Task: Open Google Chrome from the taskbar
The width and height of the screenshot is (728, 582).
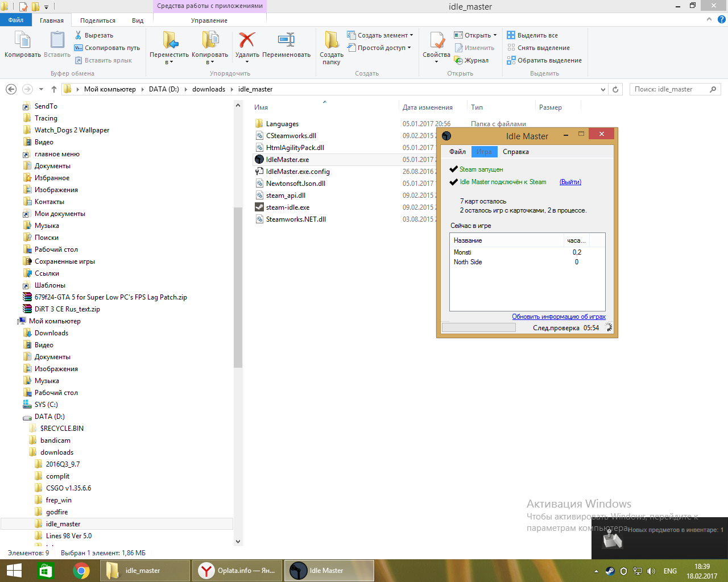Action: click(81, 571)
